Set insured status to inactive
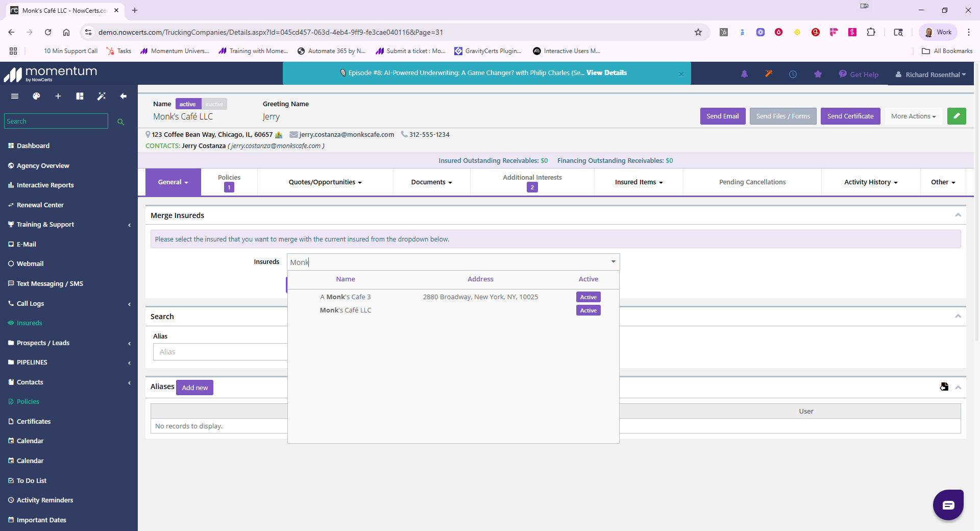Image resolution: width=980 pixels, height=531 pixels. coord(214,104)
